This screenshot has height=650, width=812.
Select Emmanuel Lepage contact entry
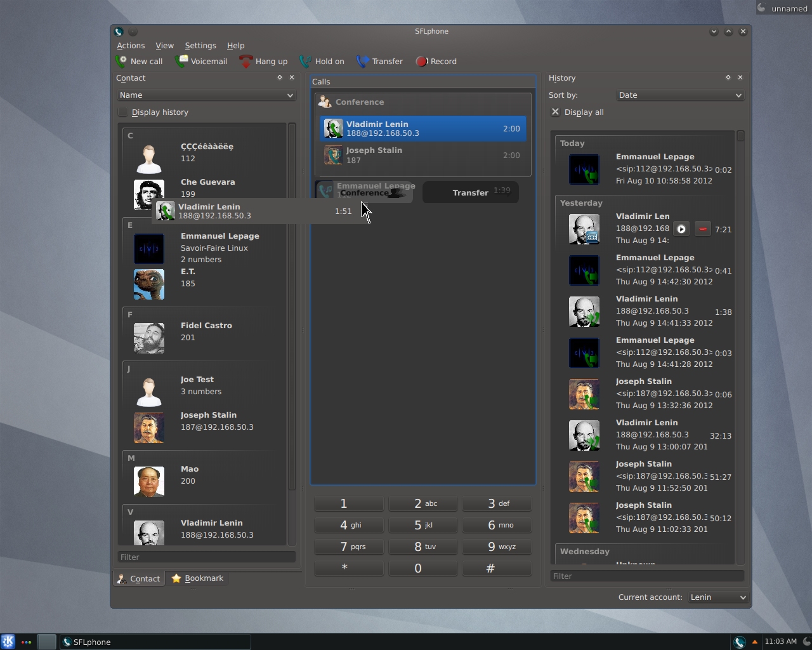click(204, 248)
